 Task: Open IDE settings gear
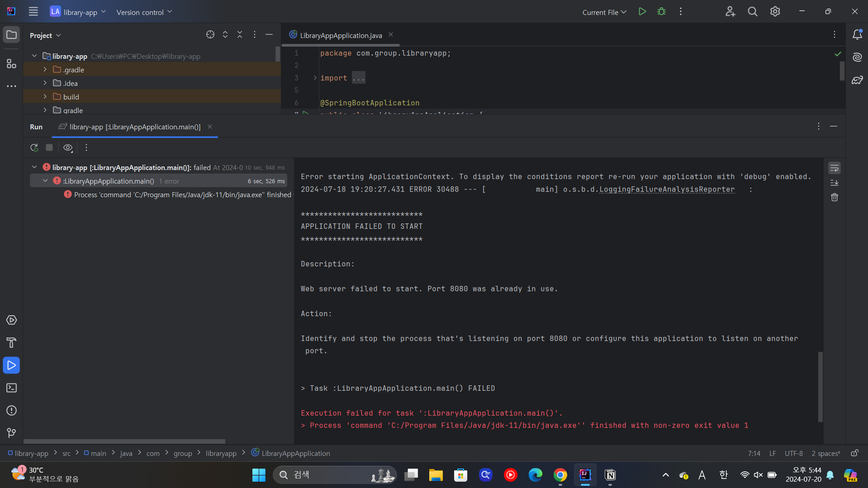[x=775, y=12]
